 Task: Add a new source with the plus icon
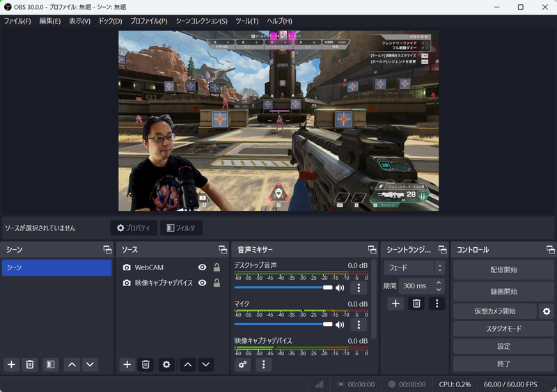127,364
